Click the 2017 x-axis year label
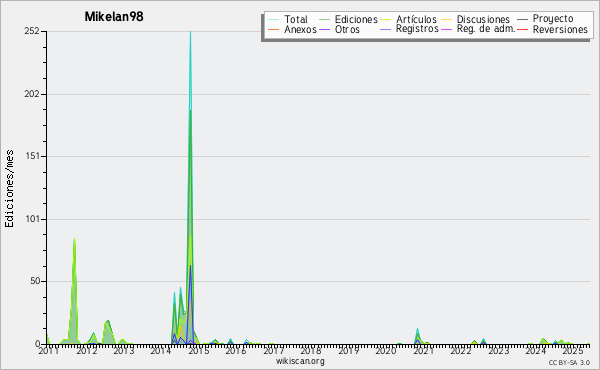Image resolution: width=600 pixels, height=370 pixels. point(273,350)
